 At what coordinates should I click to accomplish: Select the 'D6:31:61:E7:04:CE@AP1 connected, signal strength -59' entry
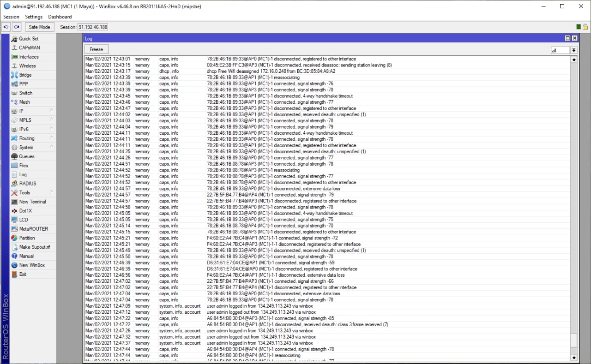pos(327,263)
